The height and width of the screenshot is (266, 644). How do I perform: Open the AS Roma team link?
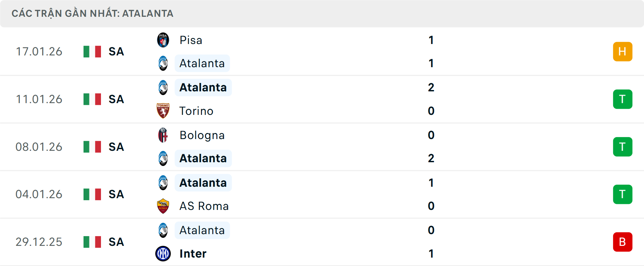point(204,206)
